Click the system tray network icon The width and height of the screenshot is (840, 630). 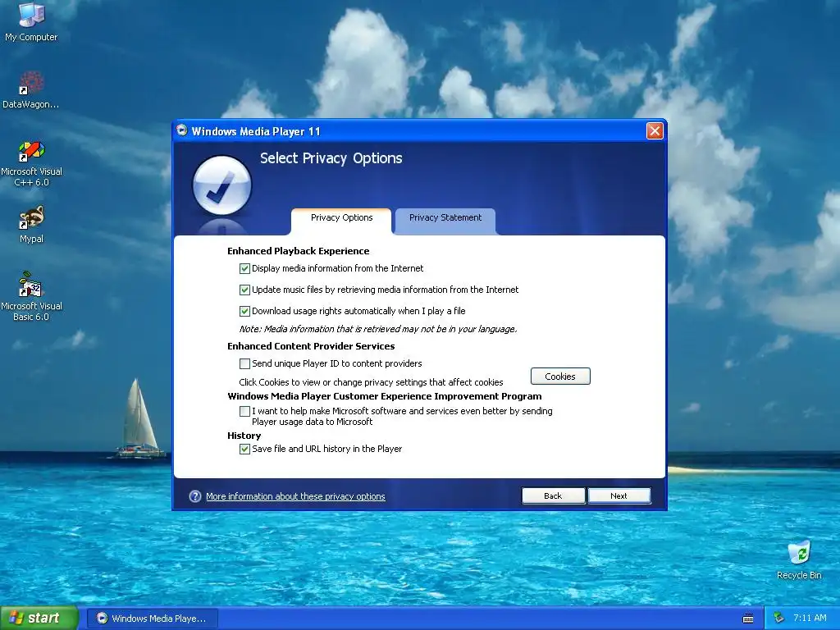(x=779, y=618)
